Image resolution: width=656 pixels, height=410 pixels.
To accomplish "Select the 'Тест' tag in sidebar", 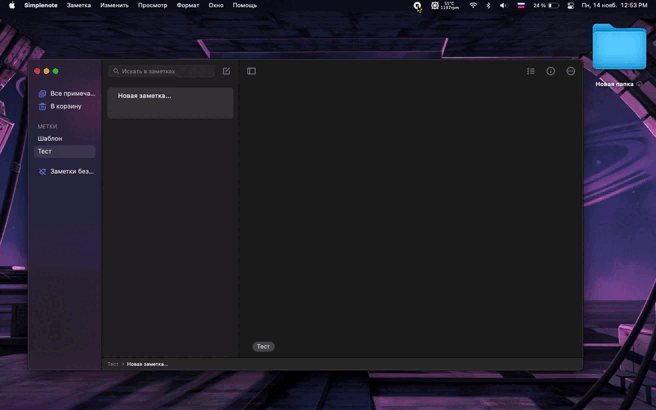I will [45, 151].
